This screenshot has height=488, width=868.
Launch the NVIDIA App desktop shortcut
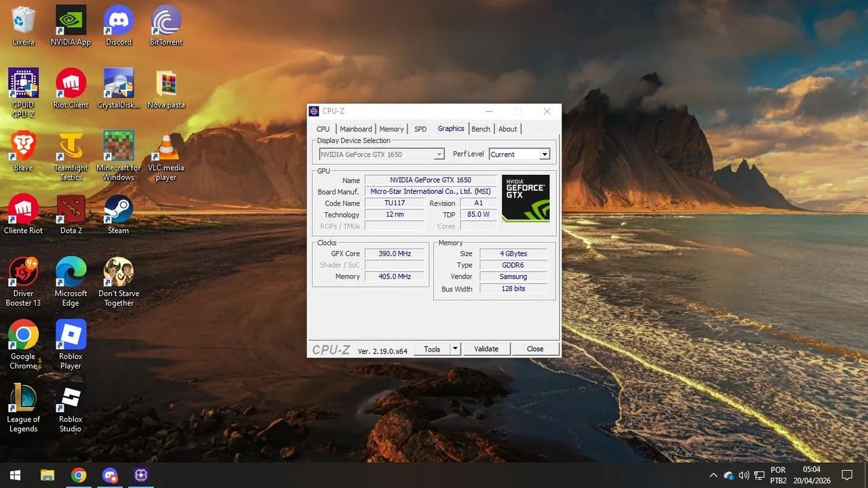click(71, 26)
